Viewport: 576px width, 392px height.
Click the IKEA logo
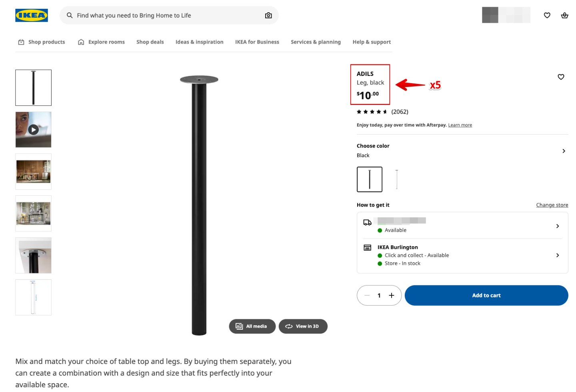pos(32,15)
